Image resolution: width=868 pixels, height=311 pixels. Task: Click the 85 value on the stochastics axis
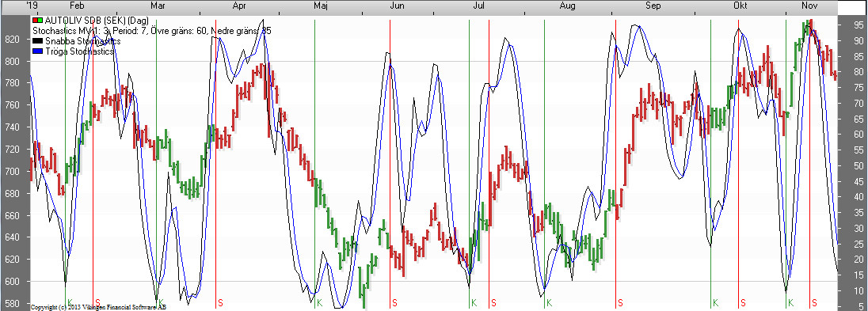[x=858, y=56]
